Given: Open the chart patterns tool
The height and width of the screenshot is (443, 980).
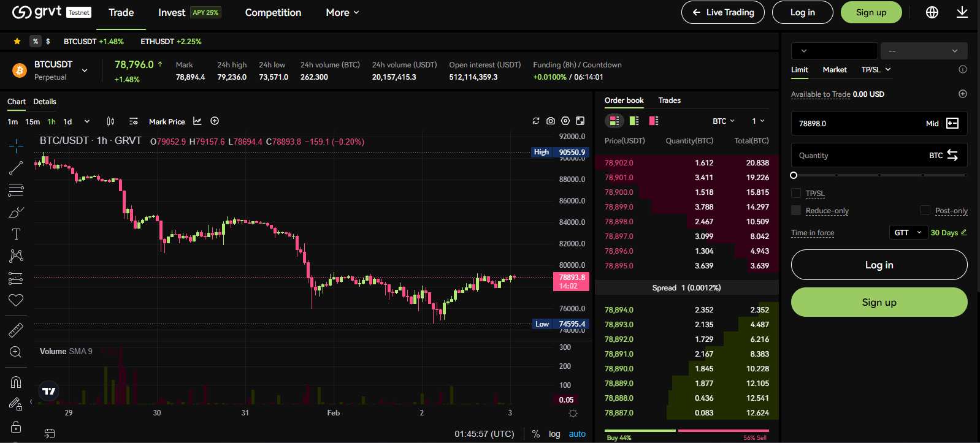Looking at the screenshot, I should [x=16, y=256].
